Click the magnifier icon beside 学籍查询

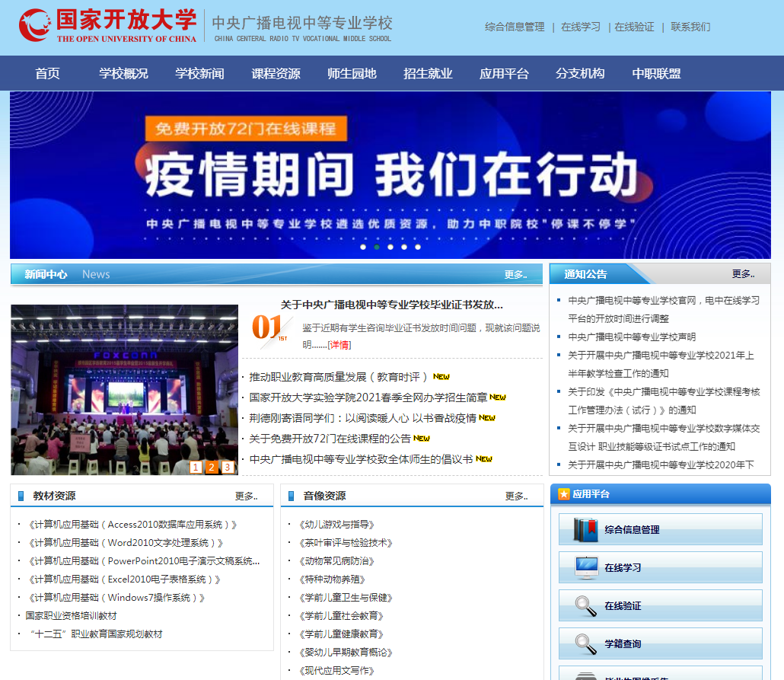click(585, 644)
